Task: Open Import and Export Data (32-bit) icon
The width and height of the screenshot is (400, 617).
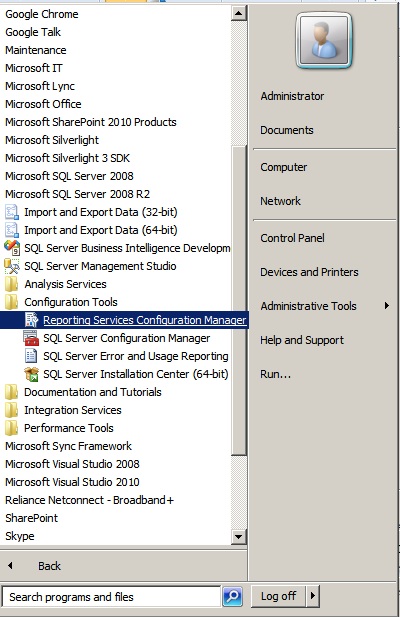Action: coord(11,212)
